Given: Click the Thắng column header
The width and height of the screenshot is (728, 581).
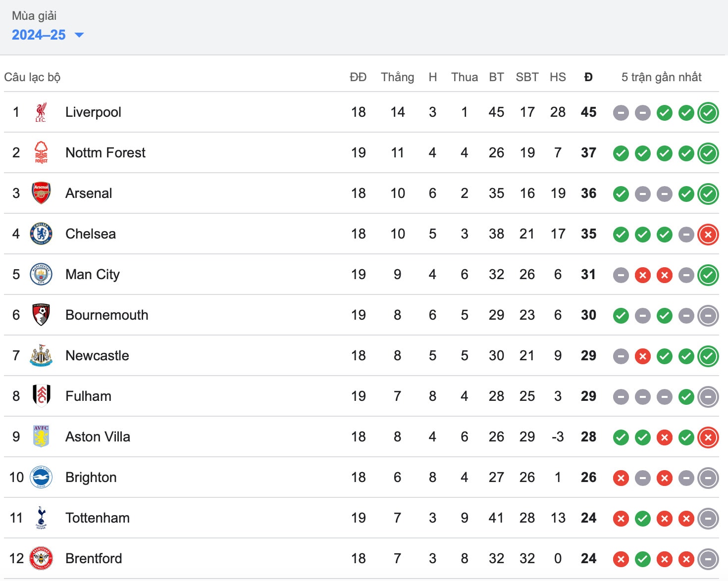Looking at the screenshot, I should (x=397, y=77).
